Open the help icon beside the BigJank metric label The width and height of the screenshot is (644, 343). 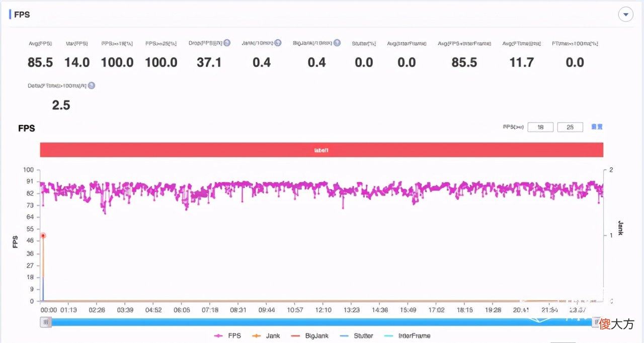[x=337, y=43]
